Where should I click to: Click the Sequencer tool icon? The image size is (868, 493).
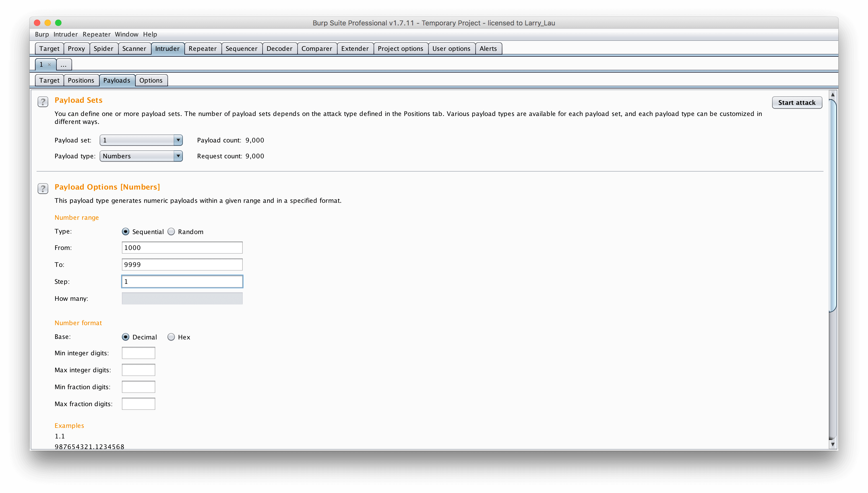pos(241,48)
